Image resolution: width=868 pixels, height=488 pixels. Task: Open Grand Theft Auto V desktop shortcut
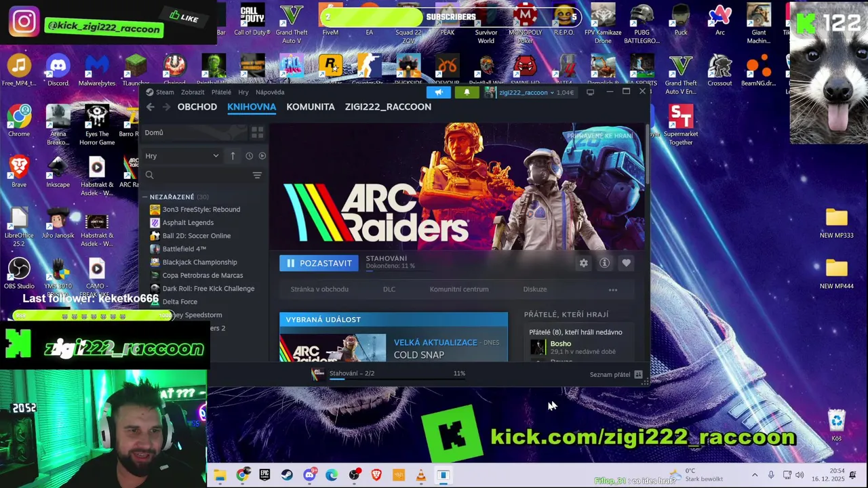(292, 20)
